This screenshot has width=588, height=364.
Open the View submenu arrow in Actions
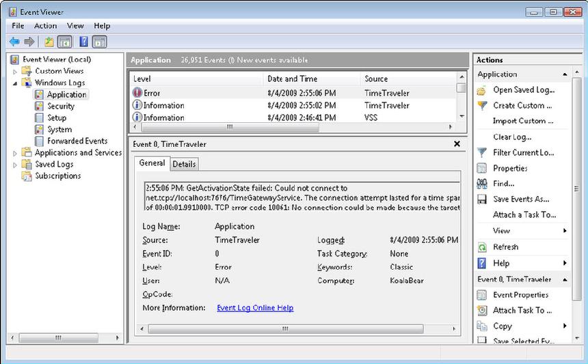(565, 231)
